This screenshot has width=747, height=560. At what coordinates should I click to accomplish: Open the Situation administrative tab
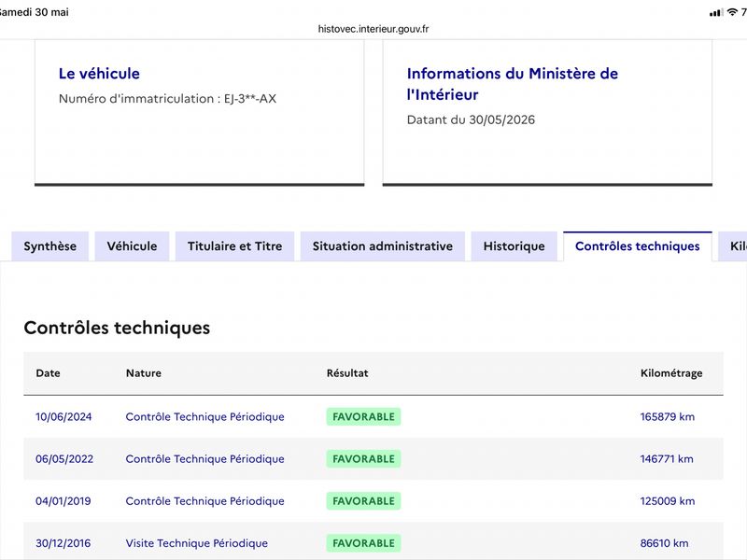383,246
